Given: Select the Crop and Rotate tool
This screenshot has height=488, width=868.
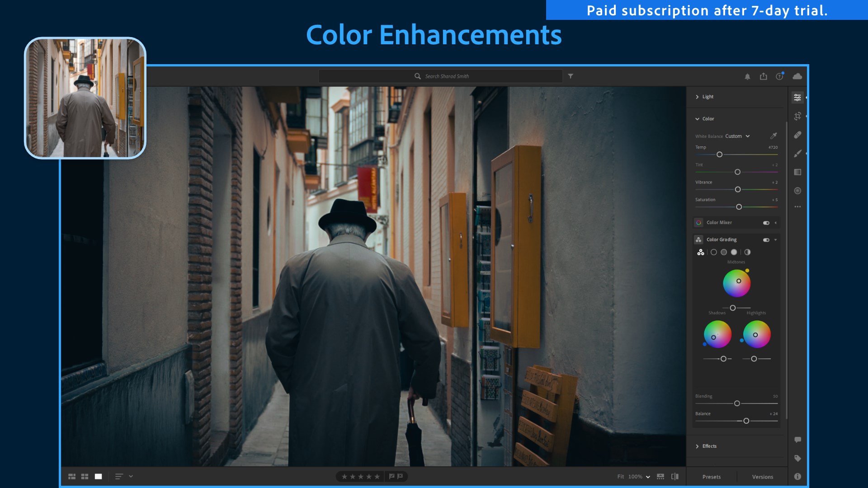Looking at the screenshot, I should pyautogui.click(x=797, y=116).
